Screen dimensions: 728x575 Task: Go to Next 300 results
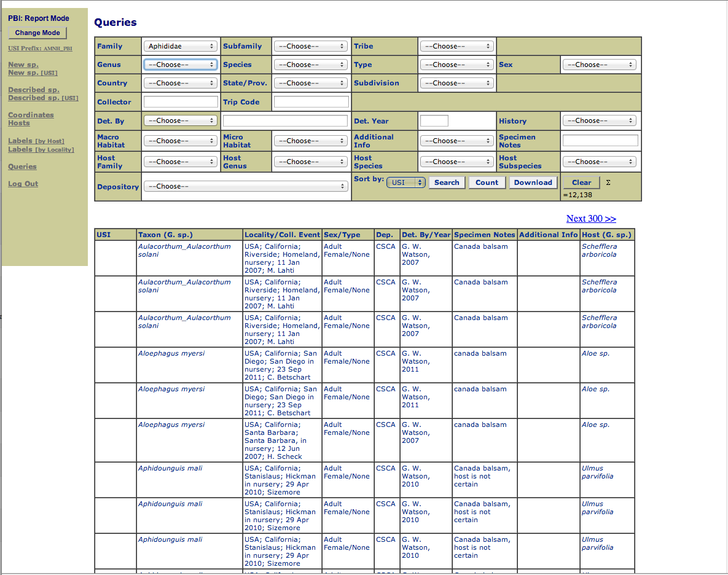[x=590, y=219]
